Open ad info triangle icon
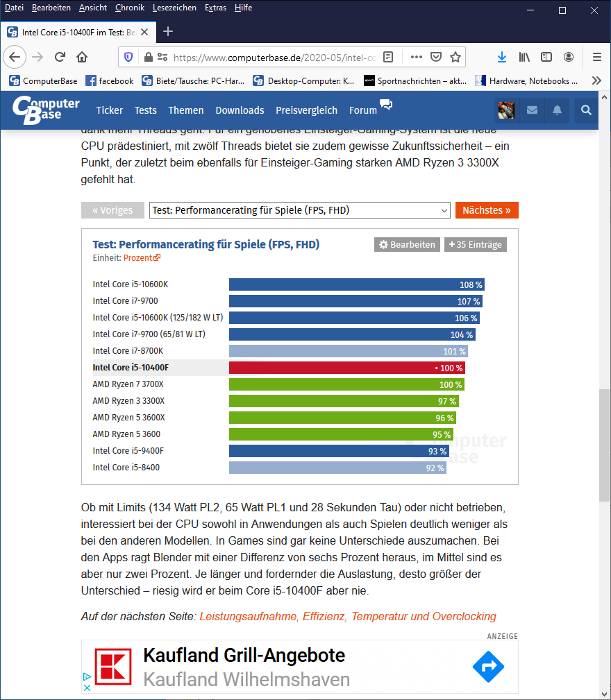 (x=87, y=677)
